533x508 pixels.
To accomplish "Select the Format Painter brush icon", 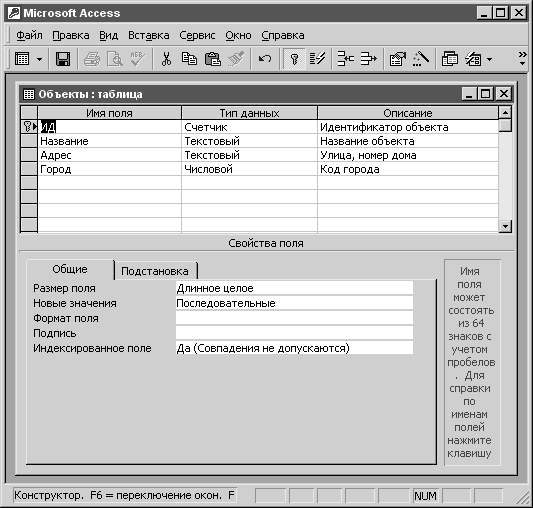I will click(x=236, y=59).
